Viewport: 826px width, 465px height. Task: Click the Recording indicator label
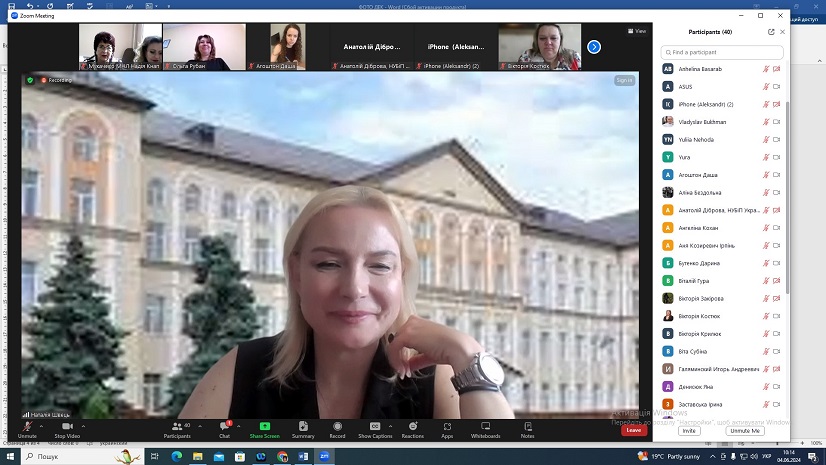pos(56,80)
